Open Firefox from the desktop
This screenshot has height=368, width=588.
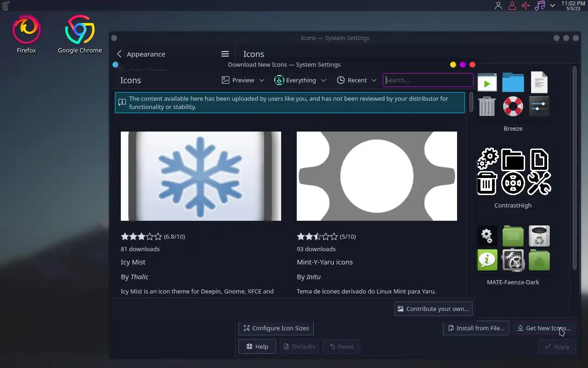coord(27,34)
